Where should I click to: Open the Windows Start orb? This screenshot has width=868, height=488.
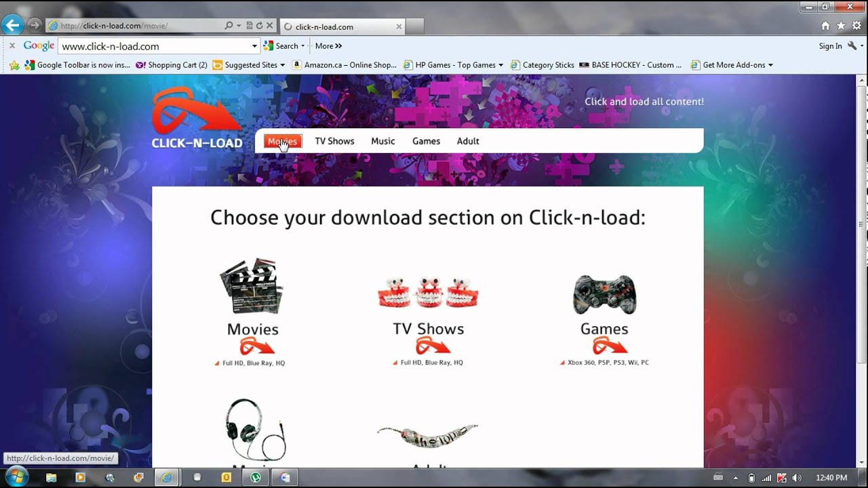click(16, 477)
